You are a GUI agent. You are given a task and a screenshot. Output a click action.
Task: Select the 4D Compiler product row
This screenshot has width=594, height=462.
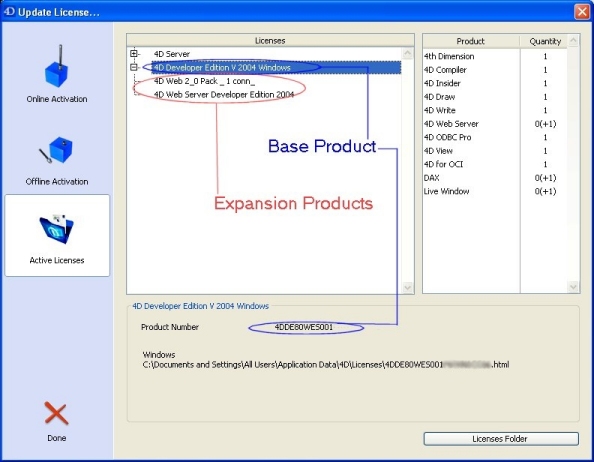(x=495, y=70)
